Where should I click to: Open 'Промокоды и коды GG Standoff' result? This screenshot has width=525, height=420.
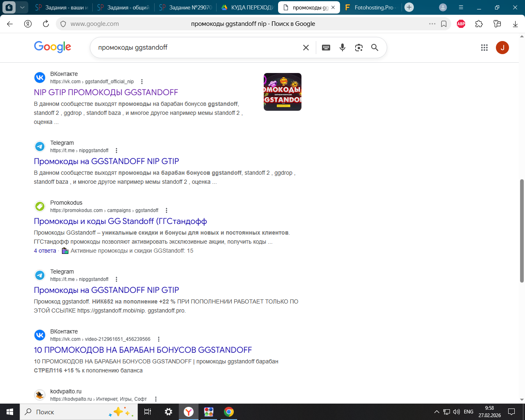pyautogui.click(x=120, y=221)
